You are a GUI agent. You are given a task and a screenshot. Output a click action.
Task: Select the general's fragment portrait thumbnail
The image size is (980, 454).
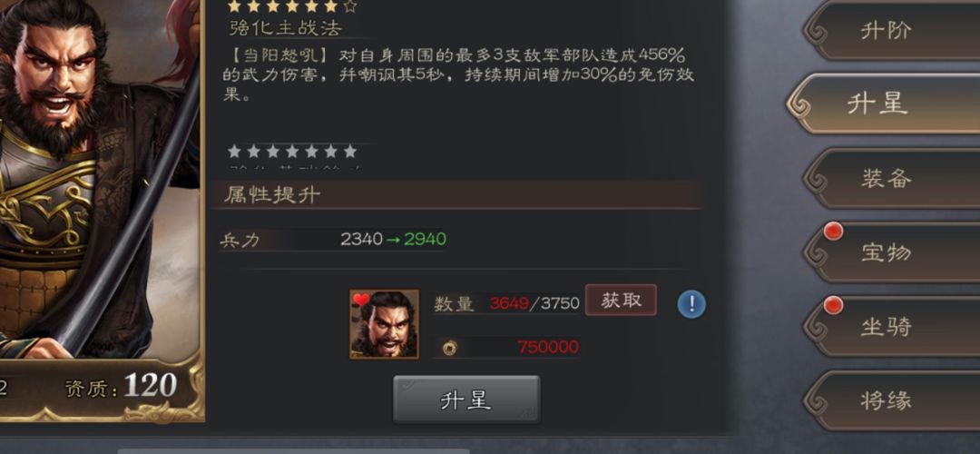point(385,324)
